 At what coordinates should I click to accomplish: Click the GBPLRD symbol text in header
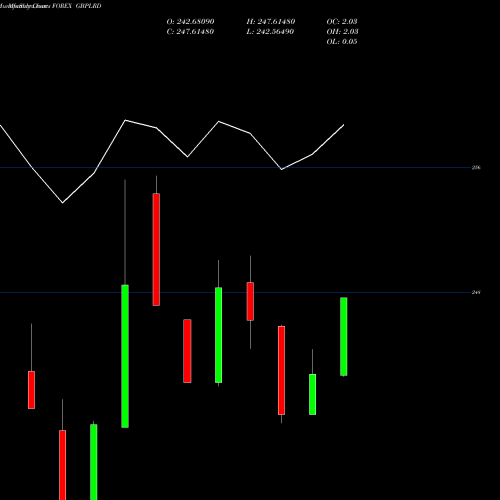click(89, 6)
